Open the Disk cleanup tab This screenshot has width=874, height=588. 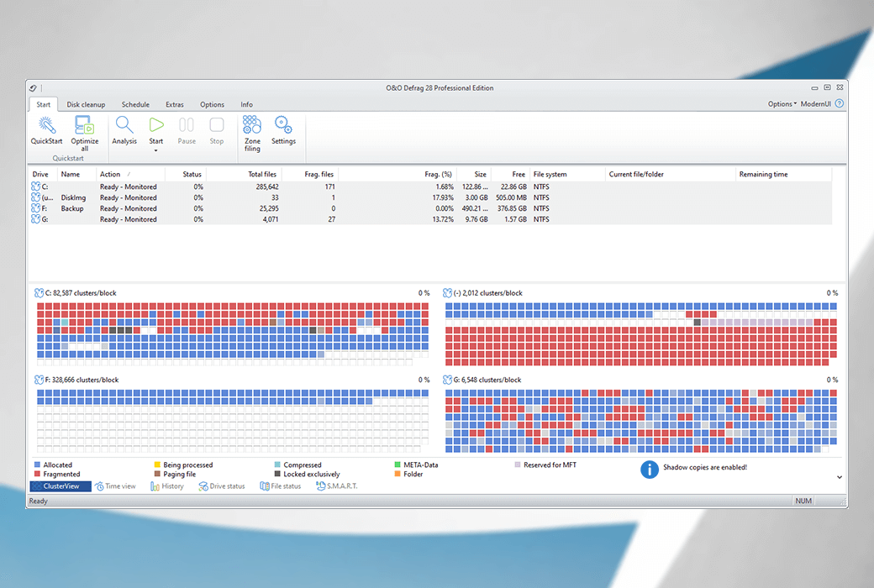click(x=86, y=104)
